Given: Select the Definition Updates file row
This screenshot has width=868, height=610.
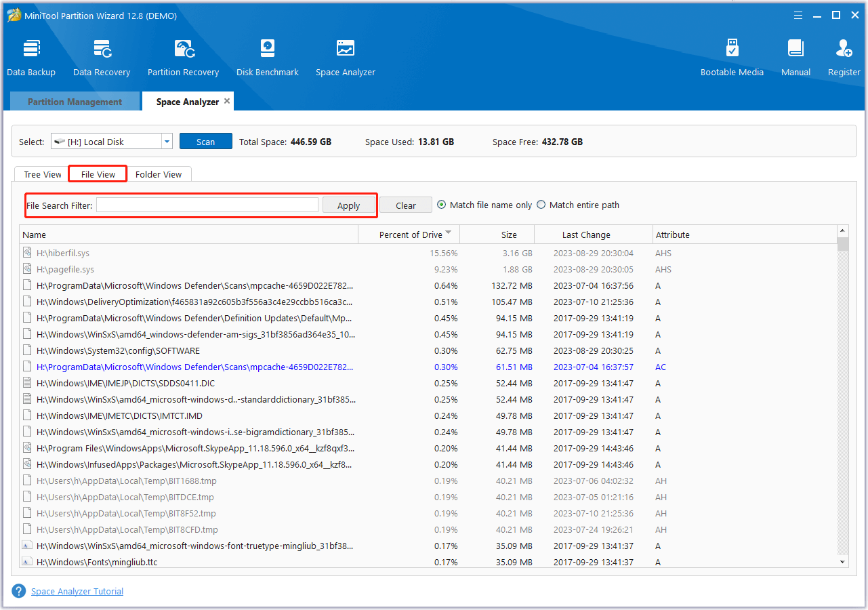Looking at the screenshot, I should pos(428,318).
